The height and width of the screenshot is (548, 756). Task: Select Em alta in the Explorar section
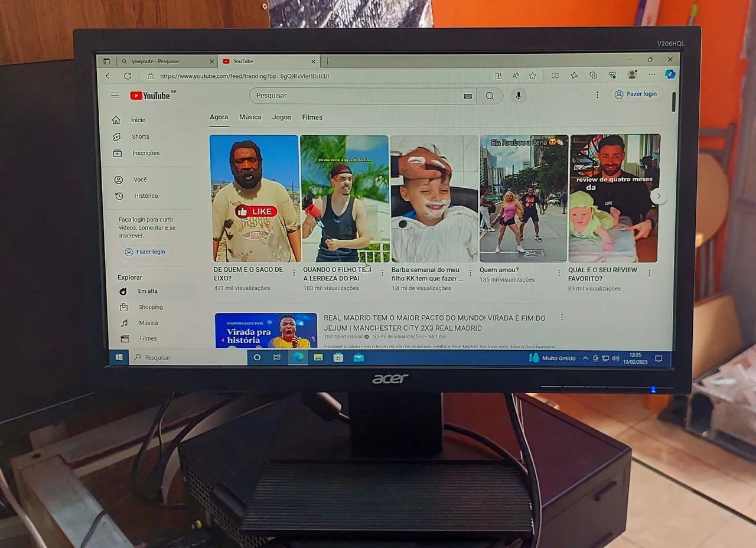pyautogui.click(x=146, y=291)
